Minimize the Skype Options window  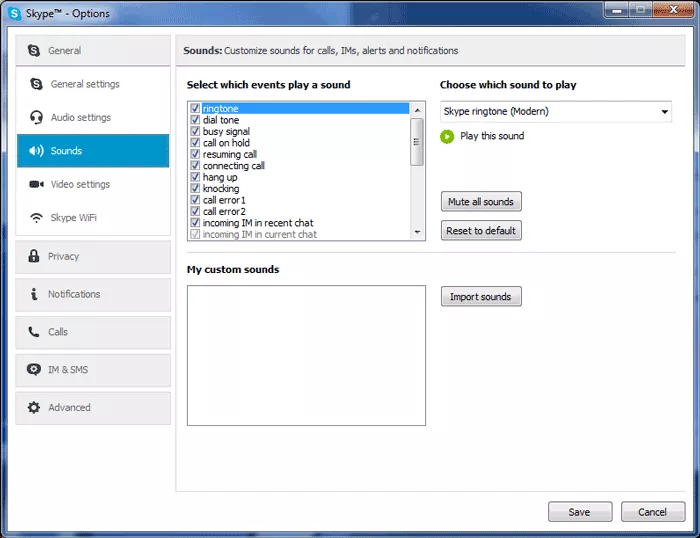click(x=617, y=9)
